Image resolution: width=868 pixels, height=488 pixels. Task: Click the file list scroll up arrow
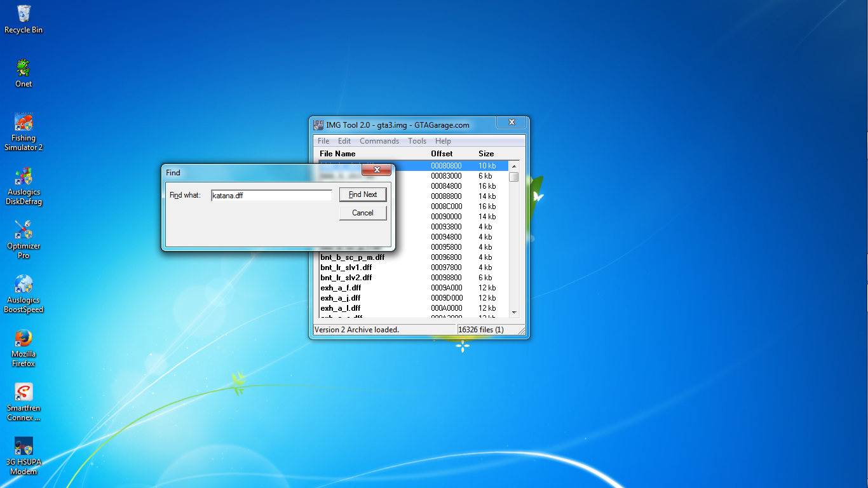(x=514, y=166)
